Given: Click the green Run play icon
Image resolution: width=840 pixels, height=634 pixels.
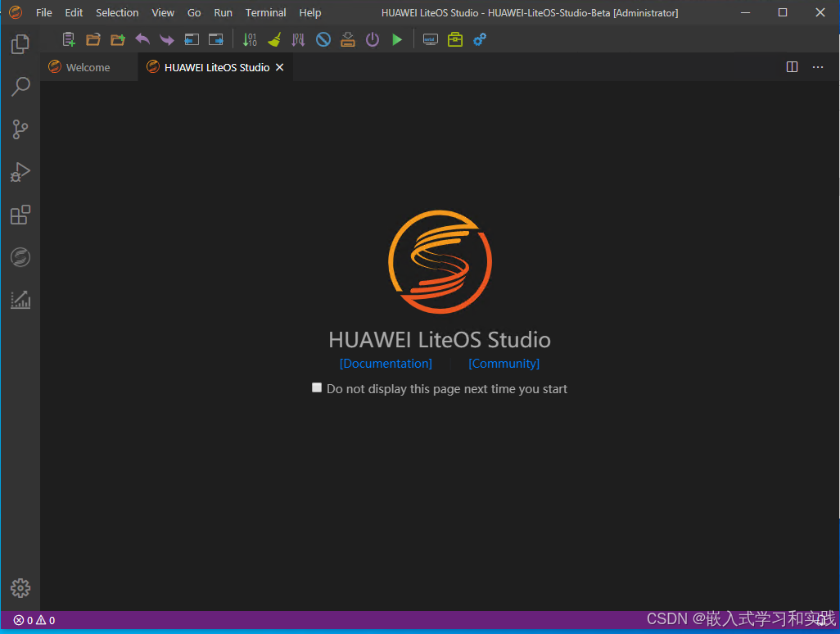Looking at the screenshot, I should pyautogui.click(x=397, y=39).
